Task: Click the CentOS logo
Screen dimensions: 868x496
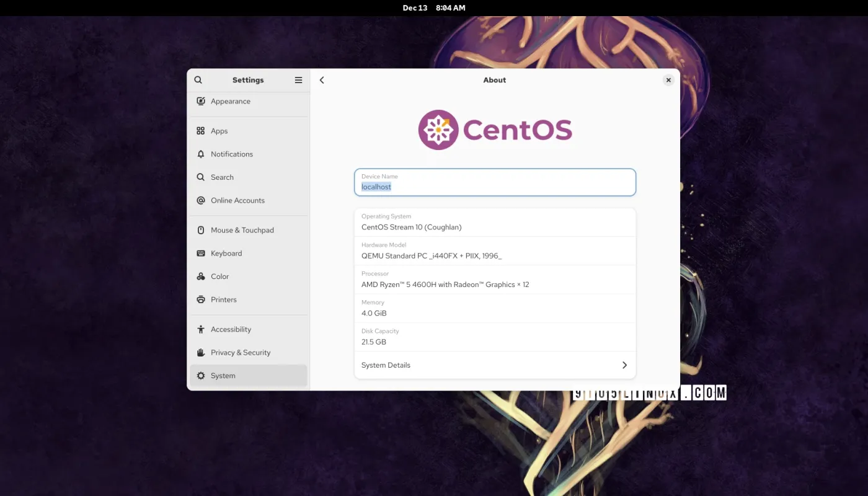Action: tap(495, 130)
